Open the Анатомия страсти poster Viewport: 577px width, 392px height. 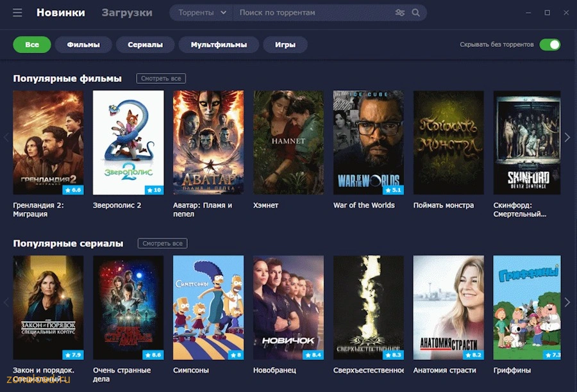click(449, 307)
